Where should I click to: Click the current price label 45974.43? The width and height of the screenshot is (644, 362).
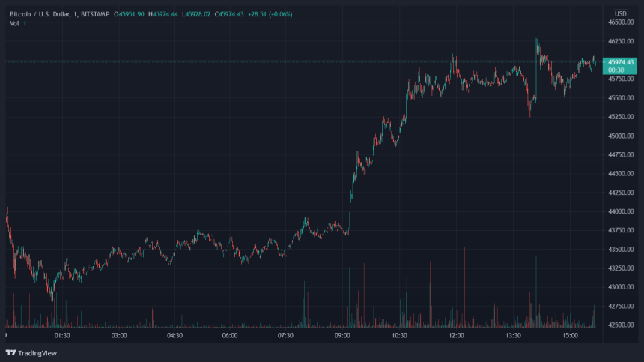point(621,61)
